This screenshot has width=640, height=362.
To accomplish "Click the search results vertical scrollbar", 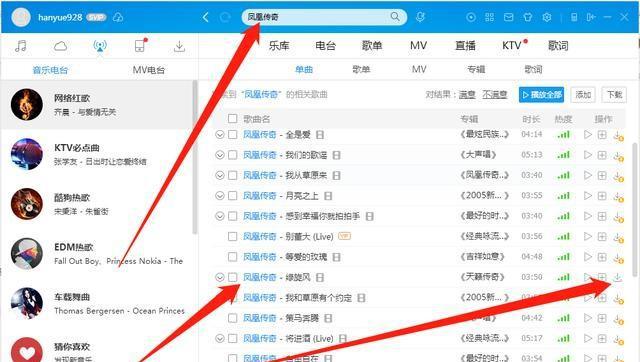I will coord(636,210).
